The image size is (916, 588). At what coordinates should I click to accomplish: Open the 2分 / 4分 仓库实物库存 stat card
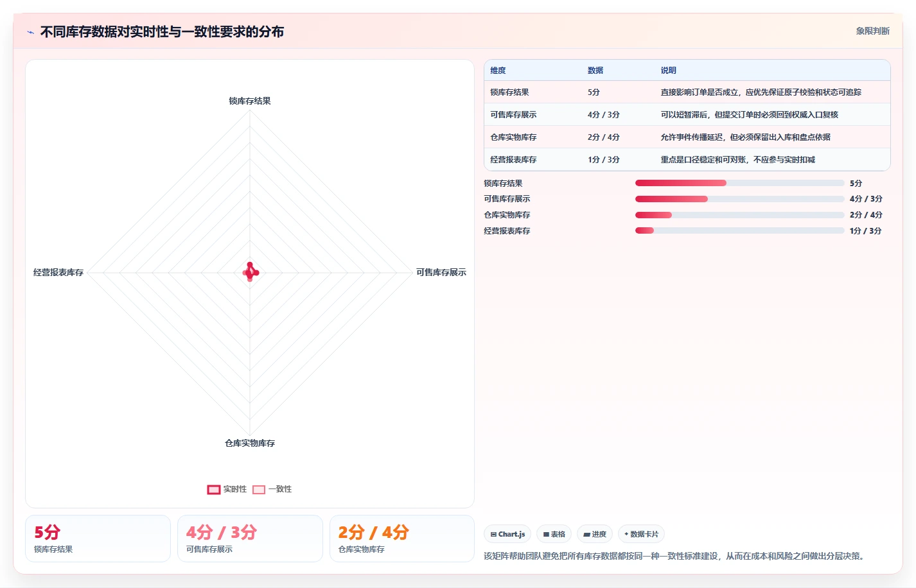[402, 539]
